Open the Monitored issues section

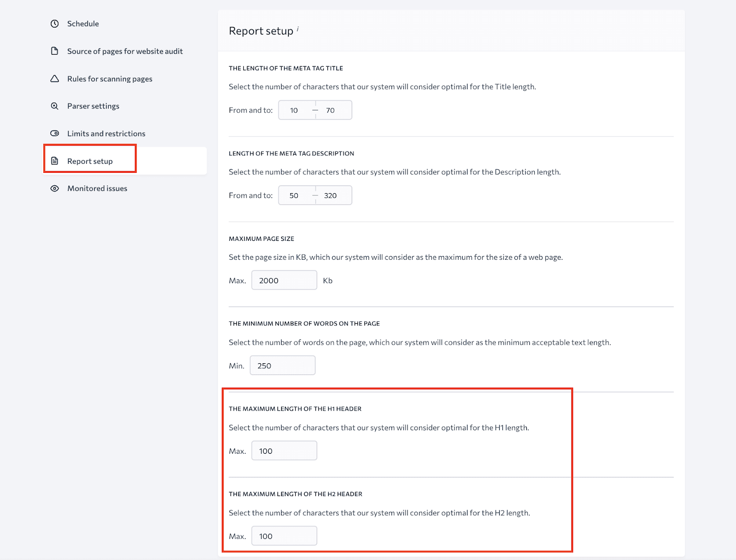[97, 188]
